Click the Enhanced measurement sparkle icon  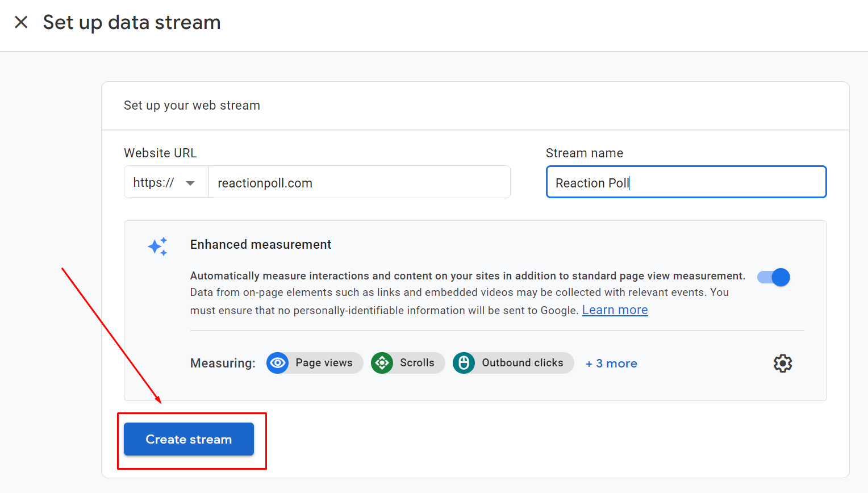coord(157,246)
